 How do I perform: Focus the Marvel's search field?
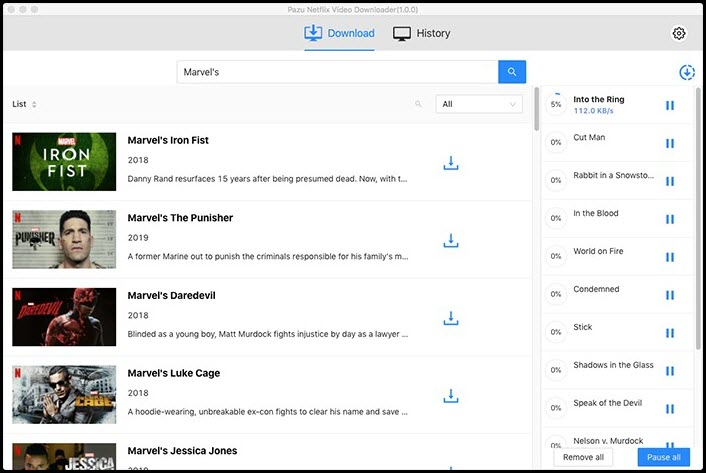337,72
